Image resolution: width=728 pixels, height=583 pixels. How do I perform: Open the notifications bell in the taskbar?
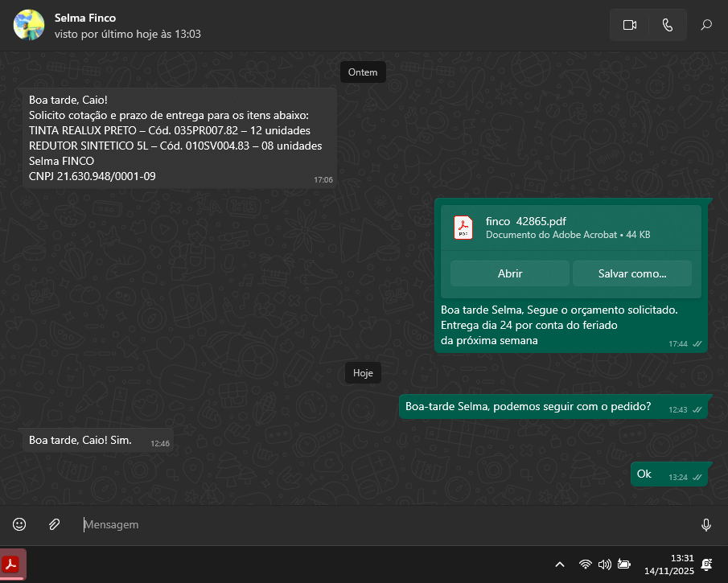point(706,565)
